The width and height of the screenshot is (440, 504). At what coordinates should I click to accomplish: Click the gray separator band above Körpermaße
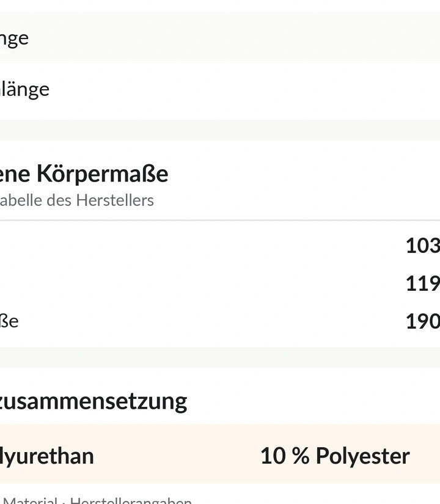220,130
